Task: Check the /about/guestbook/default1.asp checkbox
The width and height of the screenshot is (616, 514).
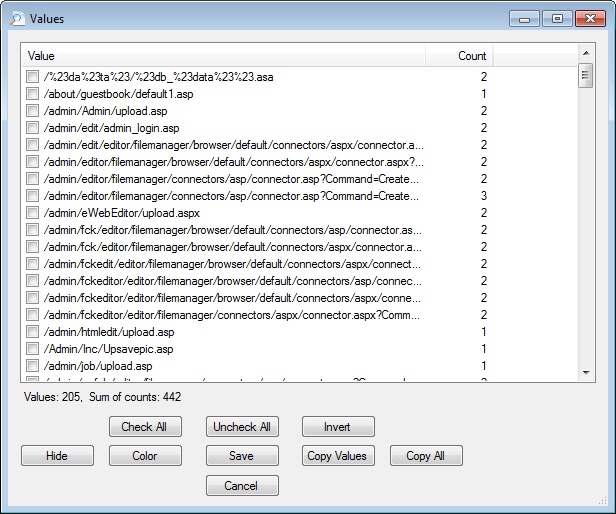Action: (33, 94)
